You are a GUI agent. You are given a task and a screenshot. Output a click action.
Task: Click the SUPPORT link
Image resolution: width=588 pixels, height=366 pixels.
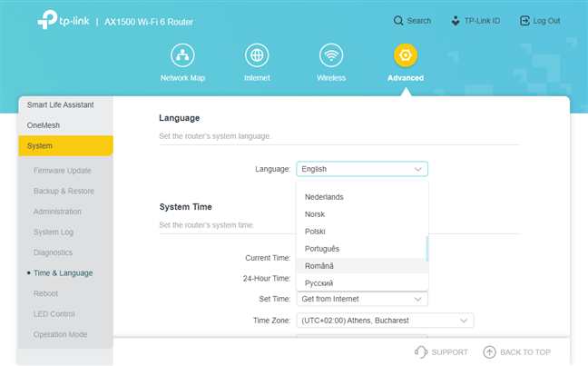pos(450,352)
